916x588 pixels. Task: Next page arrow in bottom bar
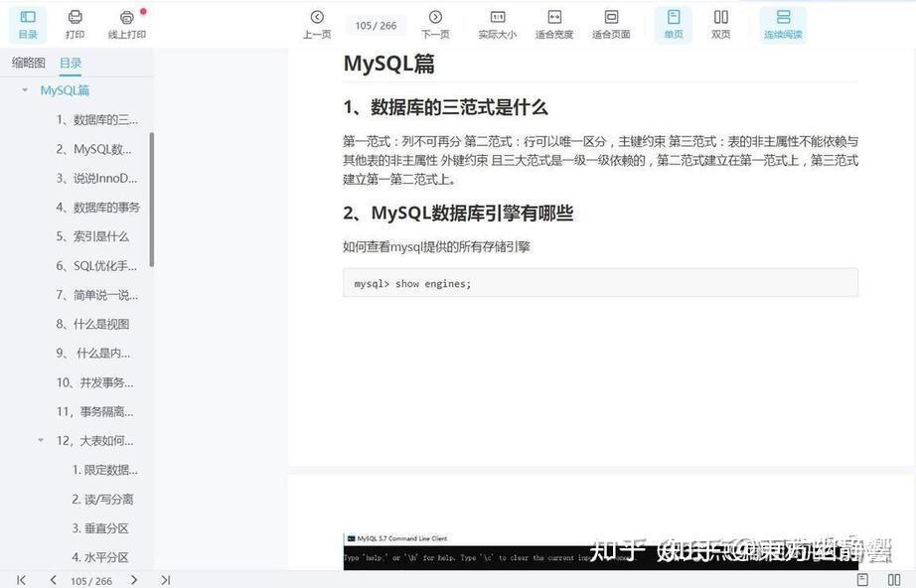pos(134,580)
